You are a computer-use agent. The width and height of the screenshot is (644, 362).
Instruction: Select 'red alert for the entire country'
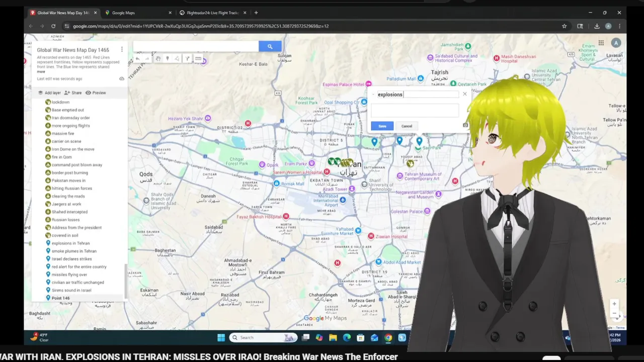(79, 267)
